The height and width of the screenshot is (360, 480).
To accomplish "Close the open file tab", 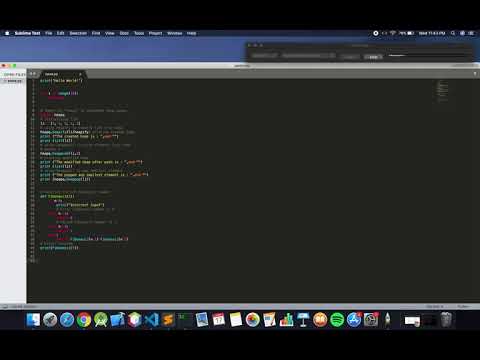I will [80, 74].
